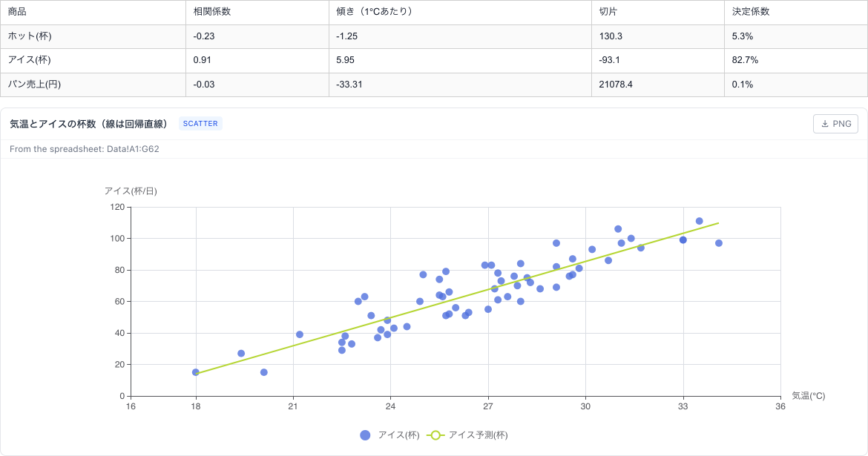The image size is (868, 456).
Task: Click the アイス(杯) row label in table
Action: tap(30, 60)
